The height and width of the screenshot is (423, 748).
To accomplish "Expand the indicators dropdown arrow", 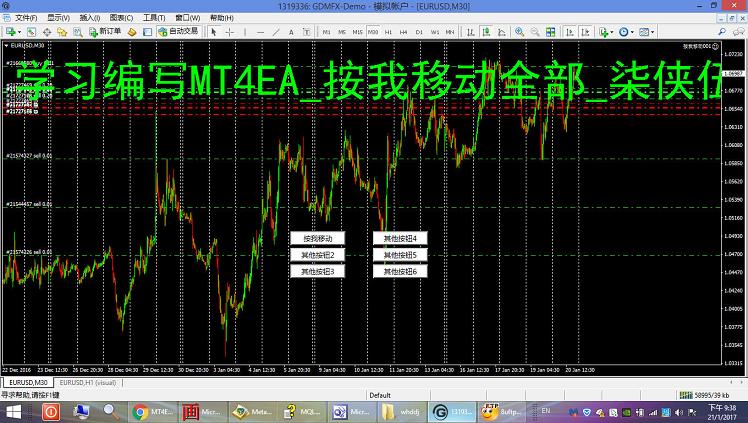I will [612, 32].
